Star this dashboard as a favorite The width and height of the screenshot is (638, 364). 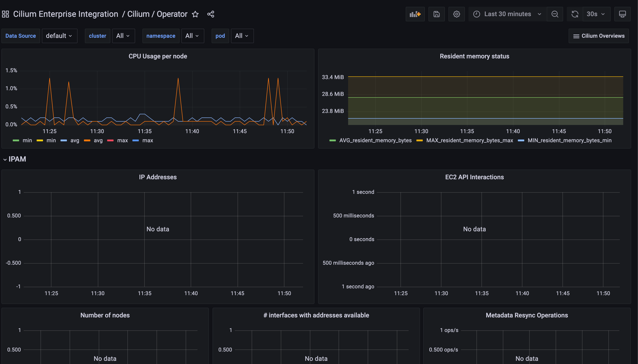pyautogui.click(x=195, y=14)
